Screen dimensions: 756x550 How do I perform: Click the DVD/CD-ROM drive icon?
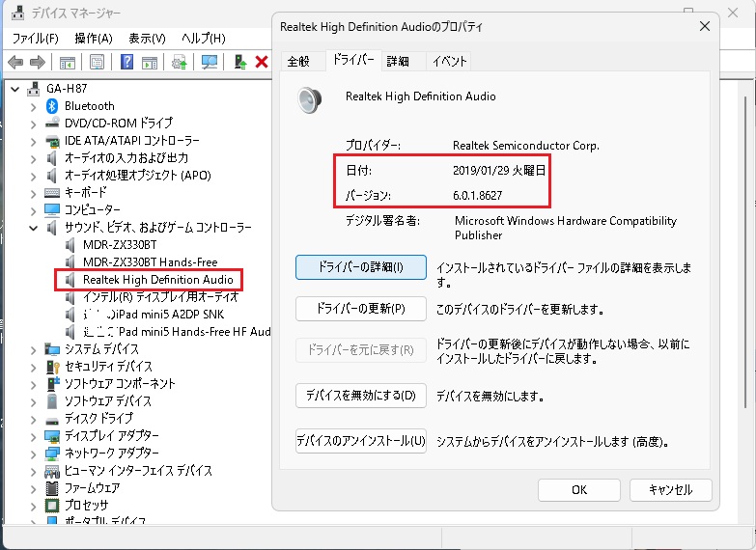point(52,123)
